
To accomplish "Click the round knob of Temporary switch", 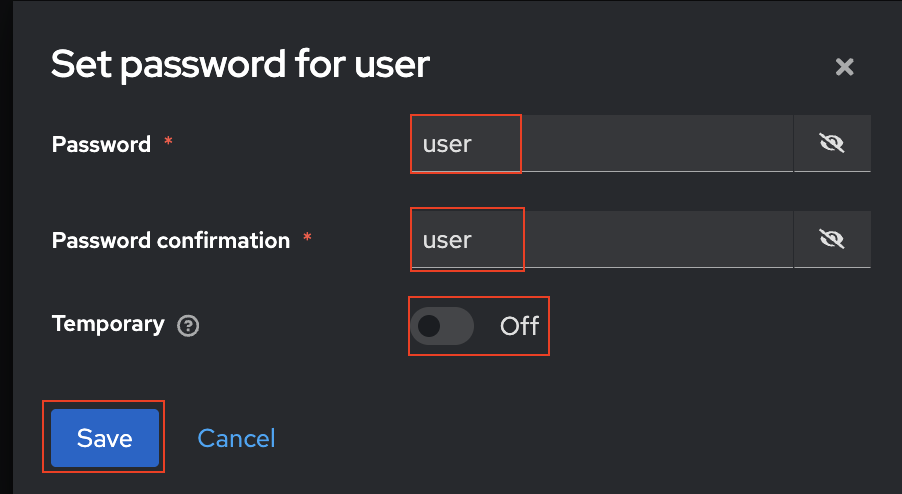I will 429,326.
